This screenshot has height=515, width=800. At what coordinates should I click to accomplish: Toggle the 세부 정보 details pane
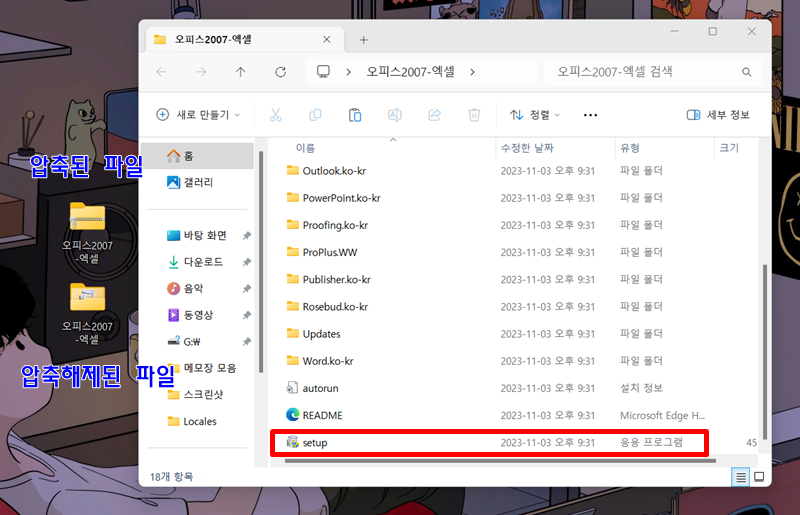718,115
